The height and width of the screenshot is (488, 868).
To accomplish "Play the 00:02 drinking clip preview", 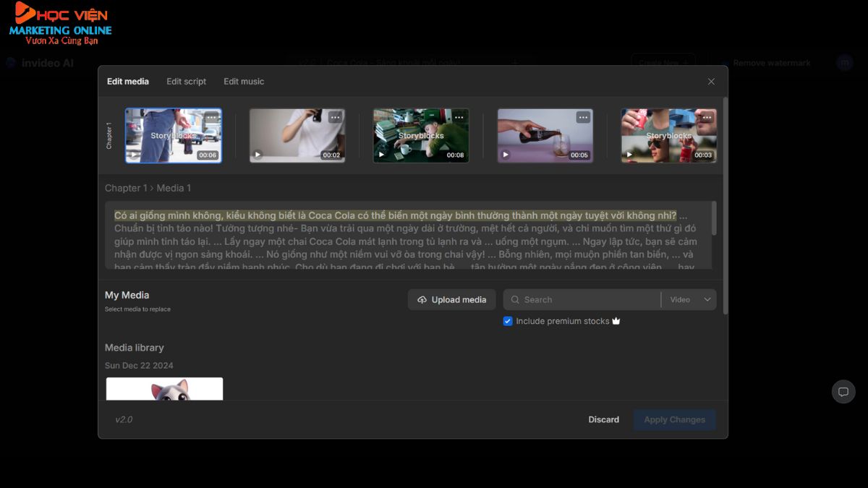I will 258,155.
